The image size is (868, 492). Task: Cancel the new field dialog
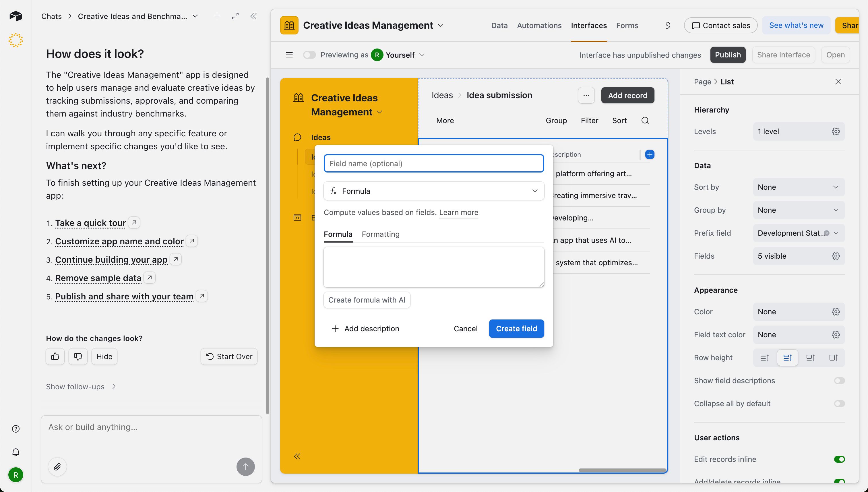465,328
